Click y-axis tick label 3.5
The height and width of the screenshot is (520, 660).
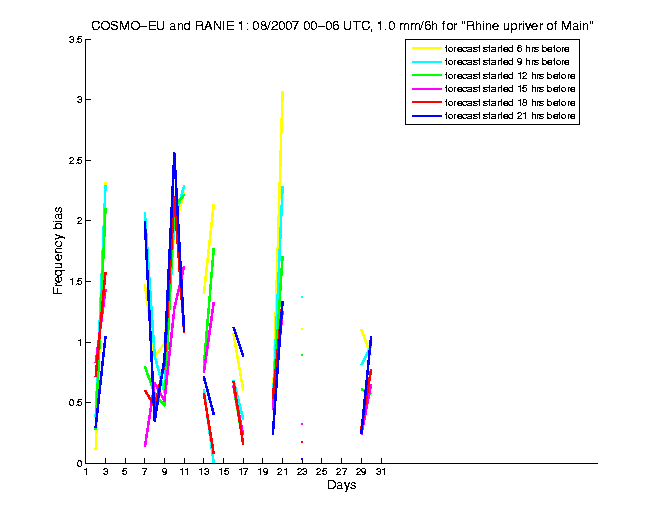pos(75,40)
